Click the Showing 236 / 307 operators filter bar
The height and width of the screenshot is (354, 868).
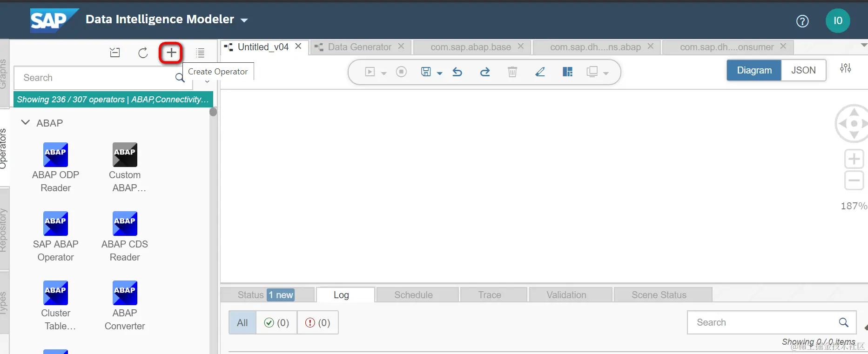pos(113,100)
